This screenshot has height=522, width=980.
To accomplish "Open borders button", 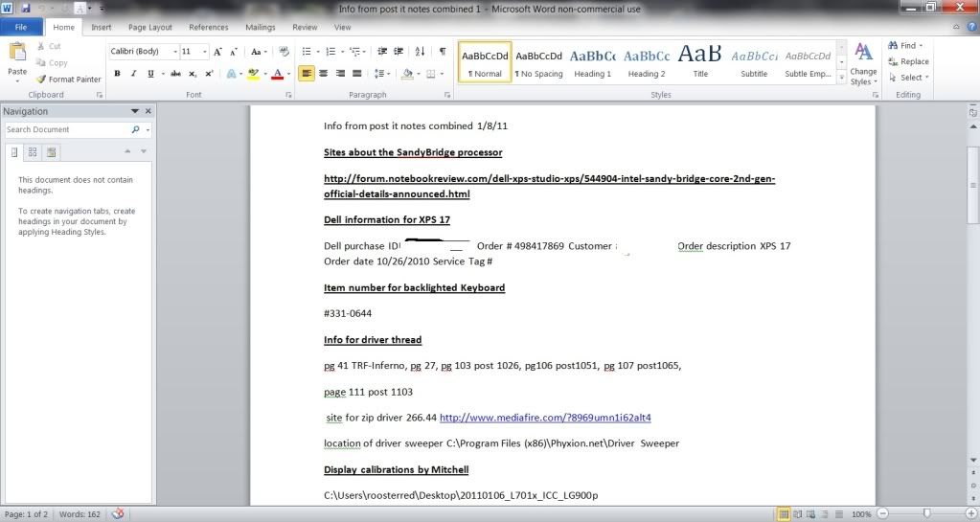I will (x=431, y=74).
